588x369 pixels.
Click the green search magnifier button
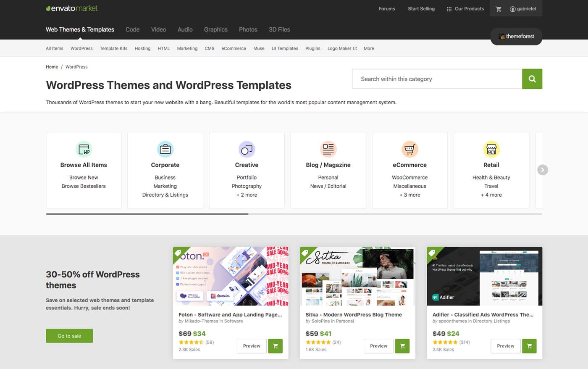click(532, 79)
